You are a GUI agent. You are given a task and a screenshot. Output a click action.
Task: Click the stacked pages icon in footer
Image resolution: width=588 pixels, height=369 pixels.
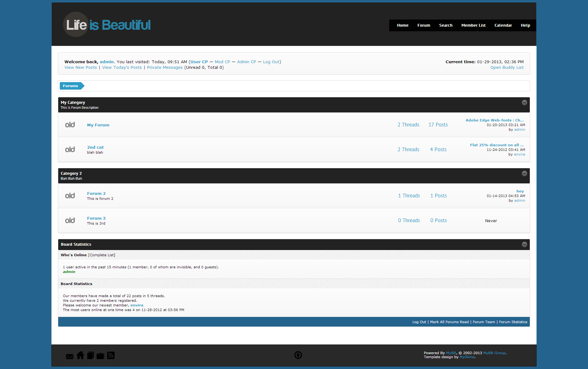coord(90,355)
